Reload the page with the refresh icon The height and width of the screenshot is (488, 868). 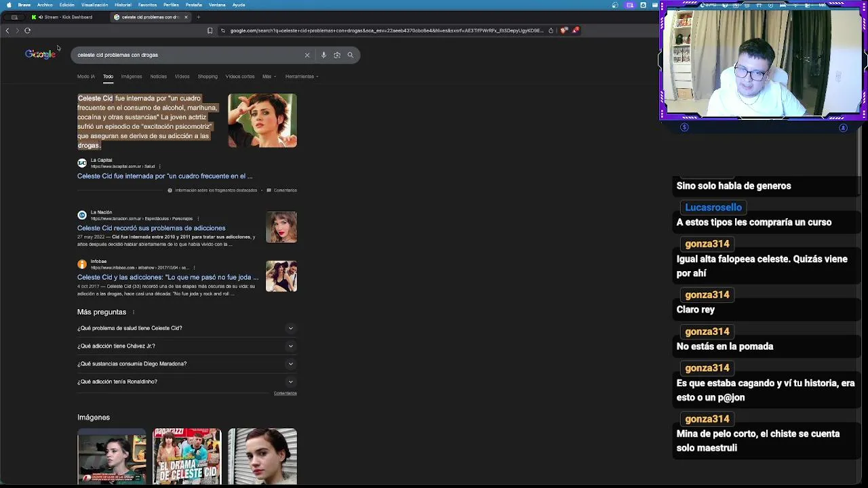[27, 30]
